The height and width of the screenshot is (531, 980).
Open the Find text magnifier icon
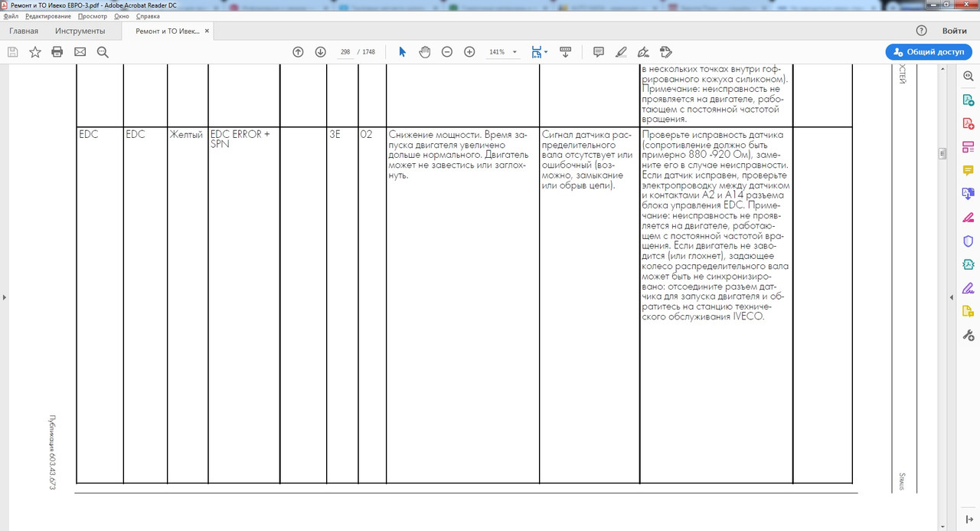103,52
